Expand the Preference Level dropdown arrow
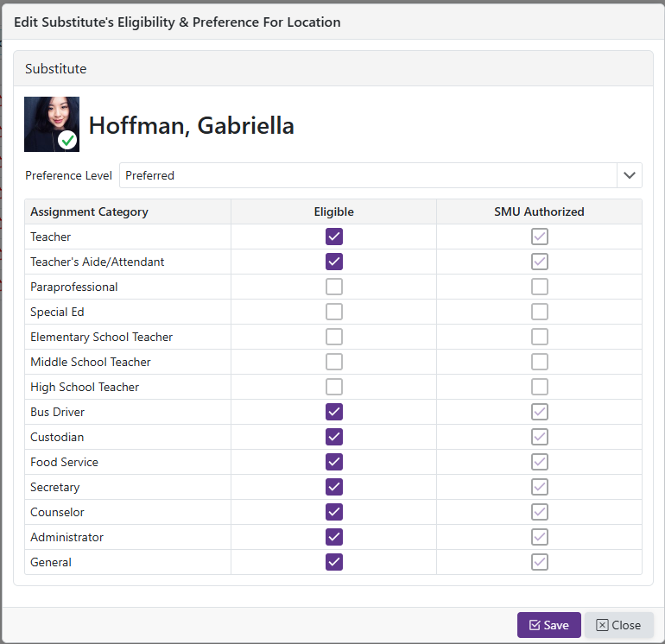The width and height of the screenshot is (665, 644). coord(630,175)
